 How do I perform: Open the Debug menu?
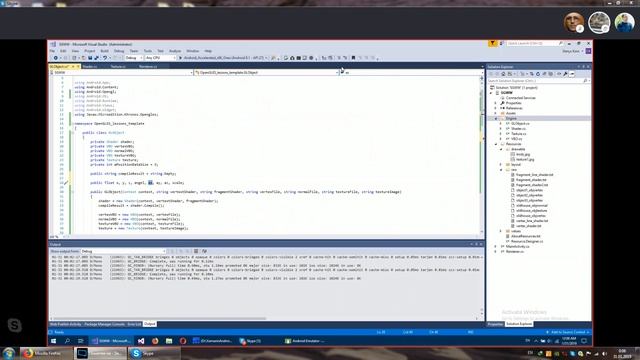(119, 51)
